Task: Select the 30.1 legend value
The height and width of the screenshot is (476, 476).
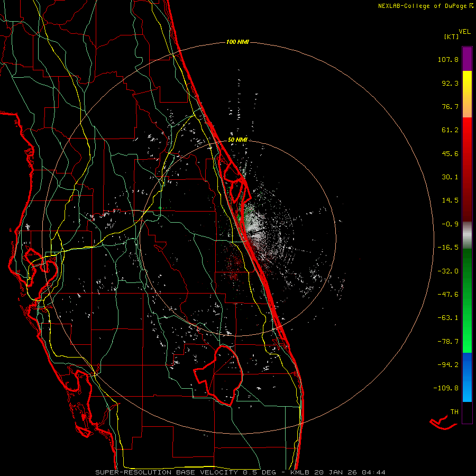Action: (x=450, y=177)
